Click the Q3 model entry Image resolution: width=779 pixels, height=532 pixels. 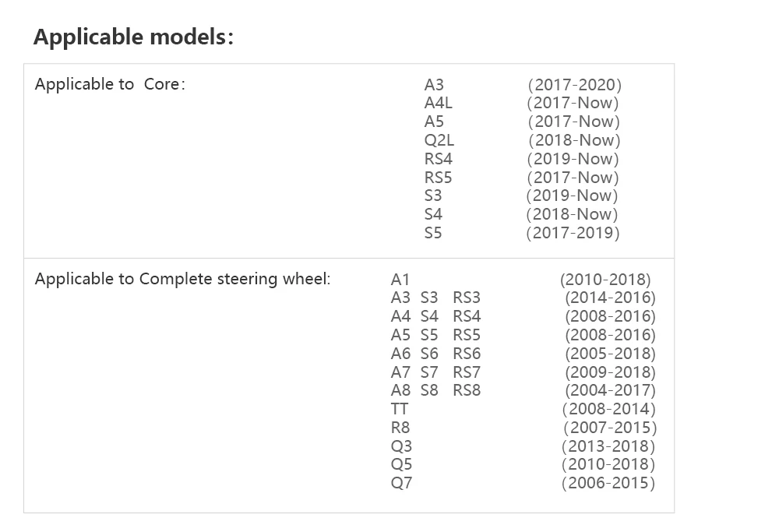401,446
